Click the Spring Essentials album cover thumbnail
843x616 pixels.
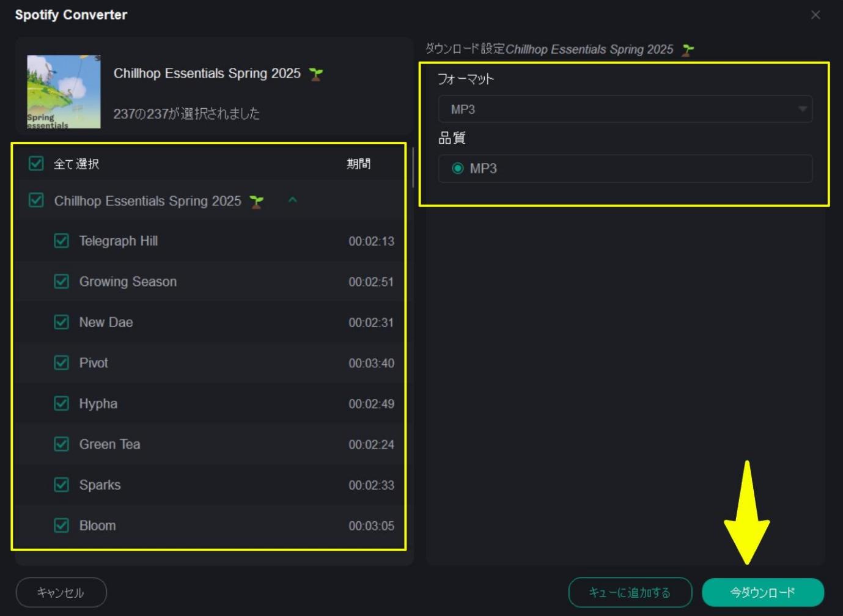pos(64,92)
